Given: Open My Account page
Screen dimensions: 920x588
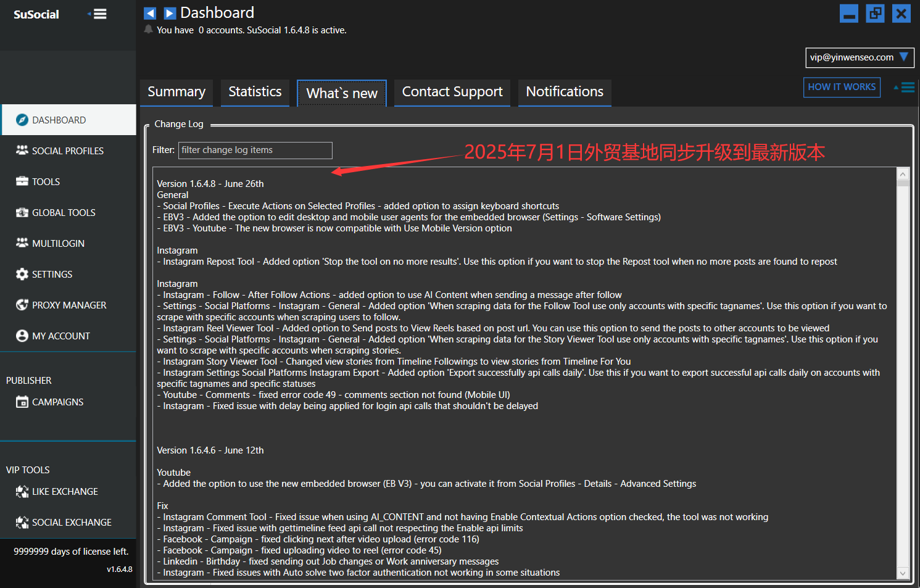Looking at the screenshot, I should point(68,336).
